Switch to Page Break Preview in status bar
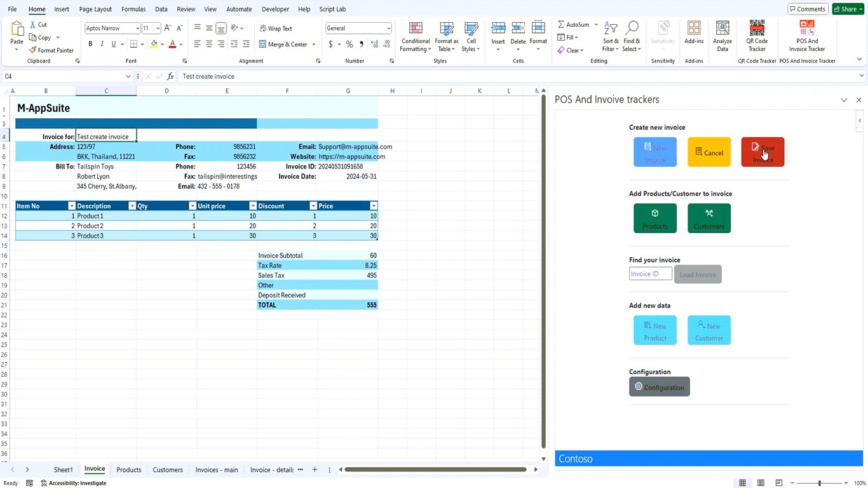This screenshot has height=488, width=868. (x=779, y=483)
